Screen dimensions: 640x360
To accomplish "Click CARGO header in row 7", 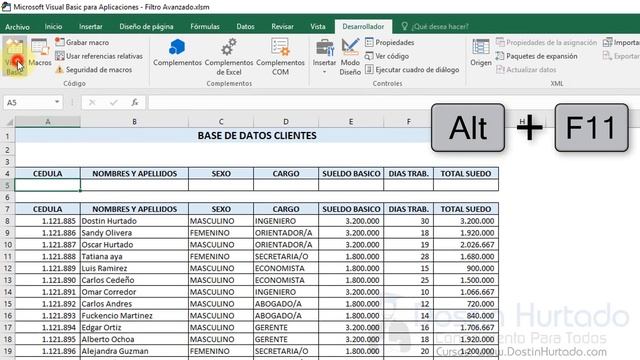I will [286, 209].
